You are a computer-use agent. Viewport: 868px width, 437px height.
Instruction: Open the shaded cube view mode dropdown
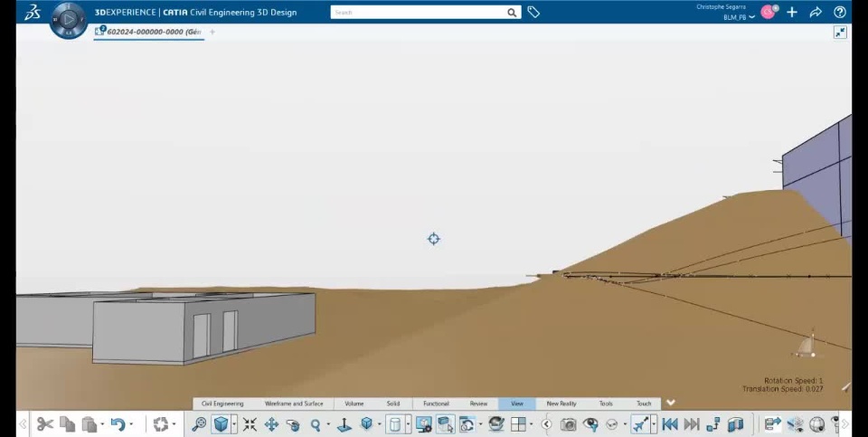tap(234, 425)
